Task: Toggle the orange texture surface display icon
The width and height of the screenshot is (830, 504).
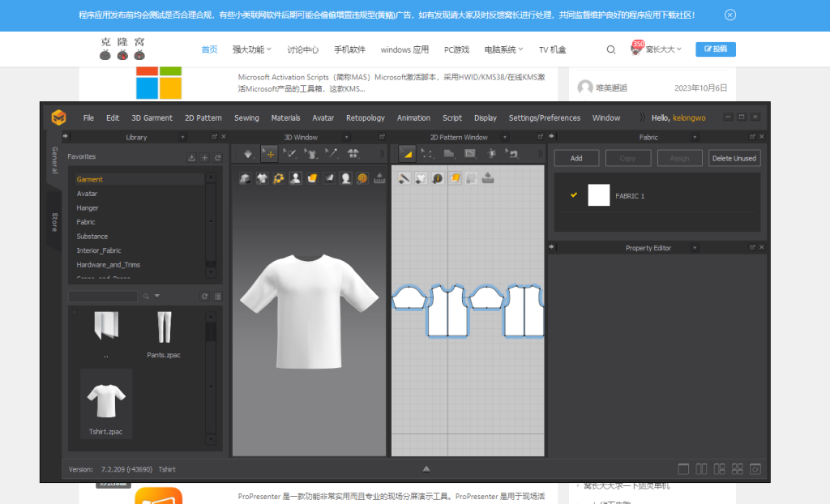Action: coord(312,179)
